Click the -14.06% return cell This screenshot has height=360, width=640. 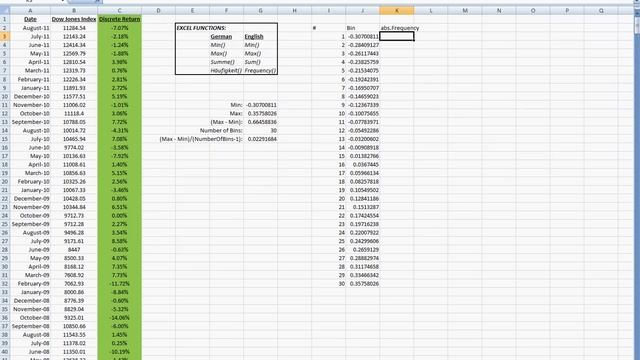pos(120,318)
